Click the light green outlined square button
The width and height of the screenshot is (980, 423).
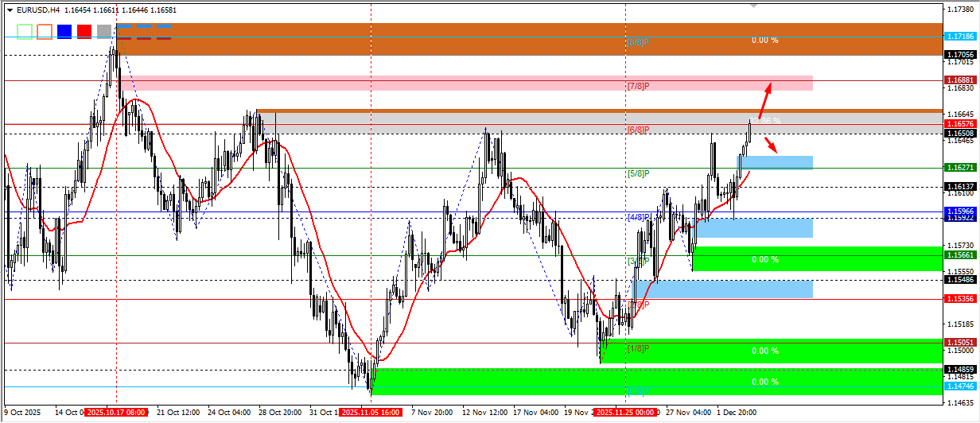(25, 31)
